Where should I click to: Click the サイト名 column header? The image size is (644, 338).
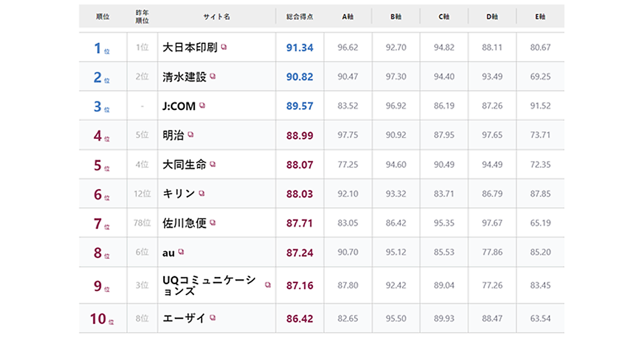tap(216, 17)
